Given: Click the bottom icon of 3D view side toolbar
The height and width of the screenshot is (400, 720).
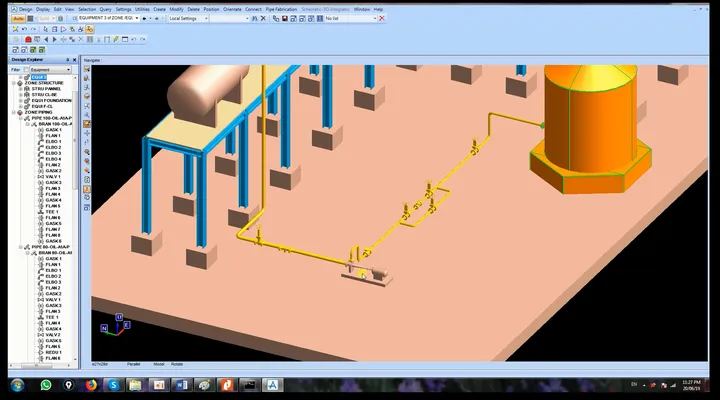Looking at the screenshot, I should point(87,208).
